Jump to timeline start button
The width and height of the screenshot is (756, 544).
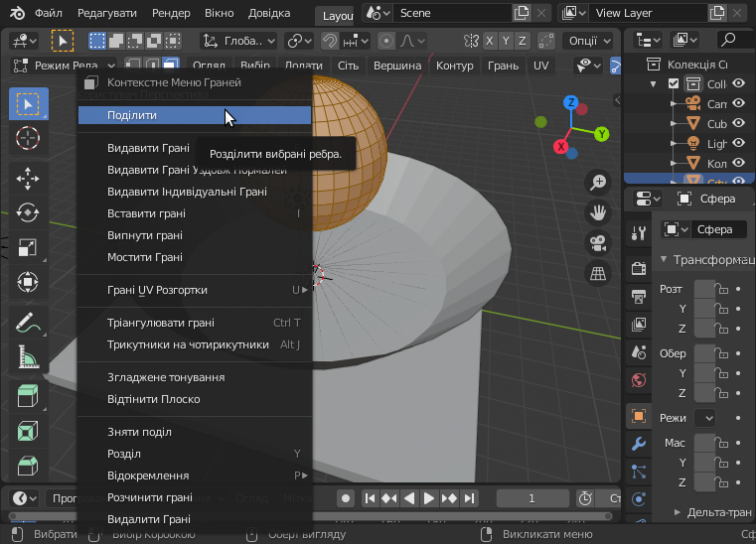coord(370,498)
